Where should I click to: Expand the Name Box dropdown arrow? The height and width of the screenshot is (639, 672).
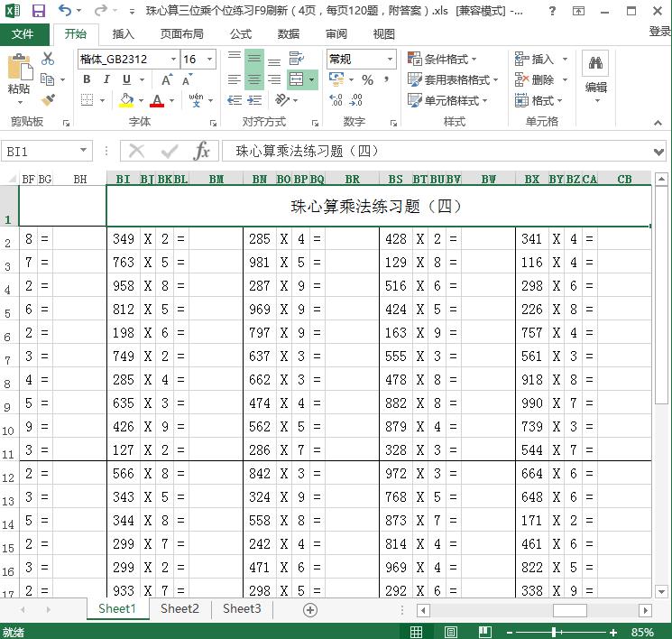[83, 150]
